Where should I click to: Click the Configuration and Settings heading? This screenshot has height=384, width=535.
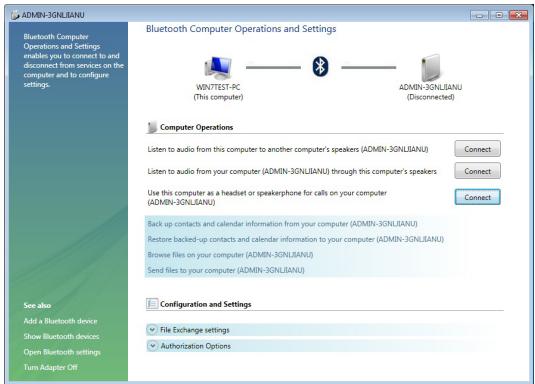206,304
